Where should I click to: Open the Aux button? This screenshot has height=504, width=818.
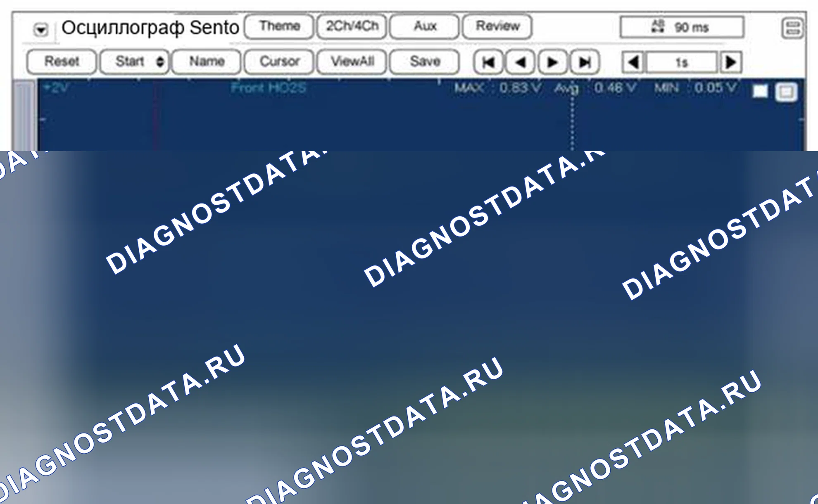pos(425,26)
